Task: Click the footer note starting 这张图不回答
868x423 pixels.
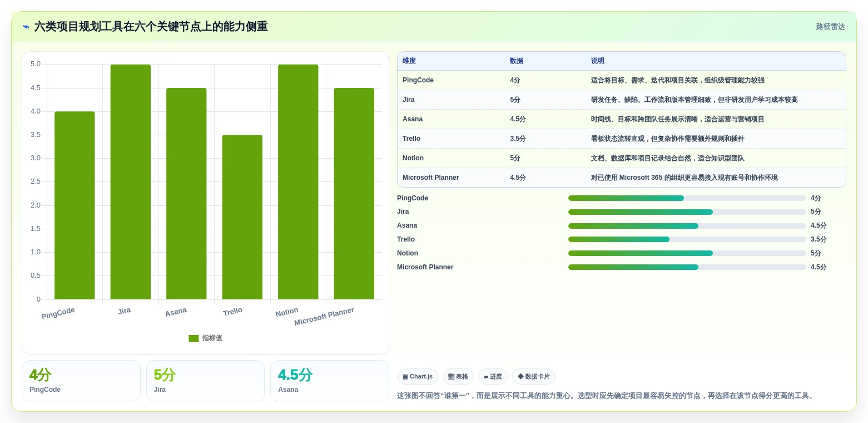Action: click(x=607, y=396)
